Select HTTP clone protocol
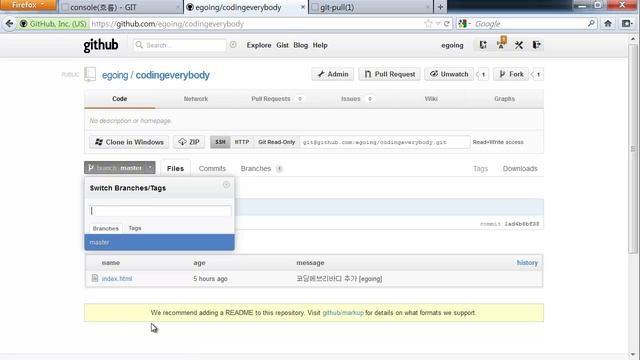This screenshot has width=640, height=360. (x=242, y=142)
